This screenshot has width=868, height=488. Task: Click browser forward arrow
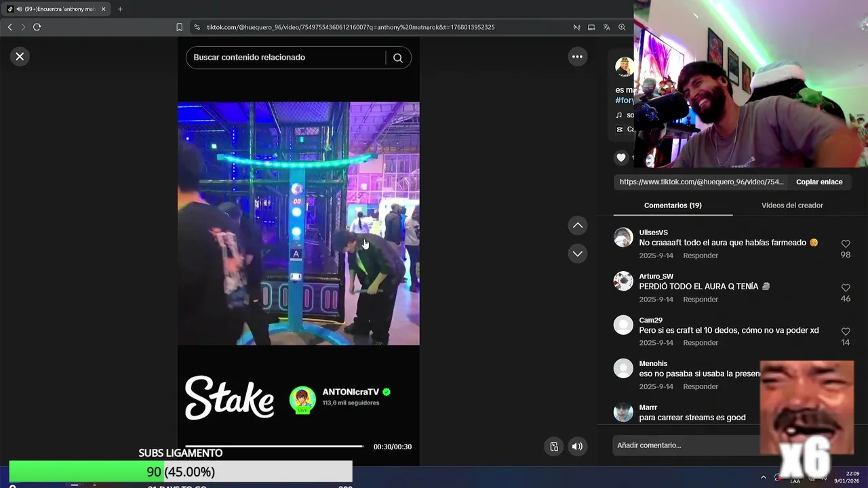23,27
